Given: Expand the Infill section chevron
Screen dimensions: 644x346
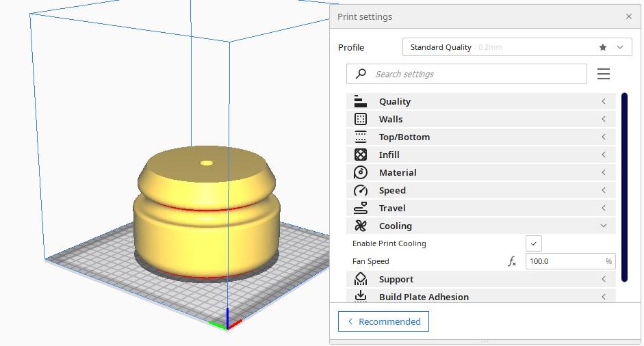Looking at the screenshot, I should click(x=604, y=155).
